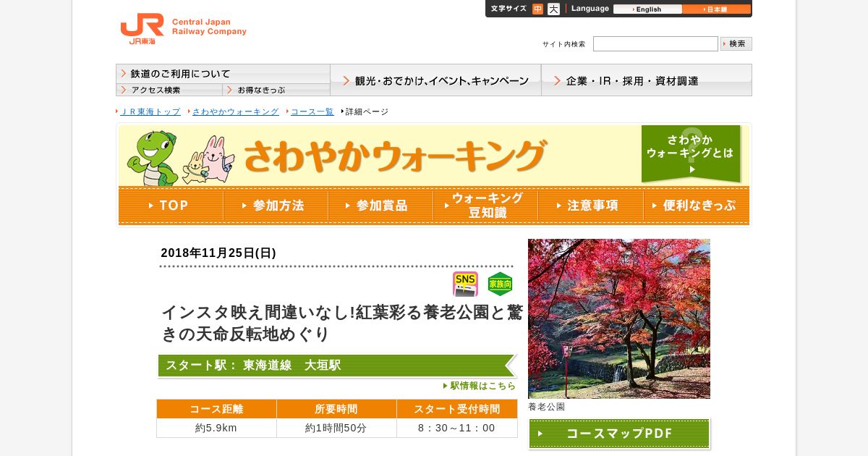Click スタート駅：東海道線 大垣駅 bar
The image size is (868, 456).
pyautogui.click(x=337, y=366)
